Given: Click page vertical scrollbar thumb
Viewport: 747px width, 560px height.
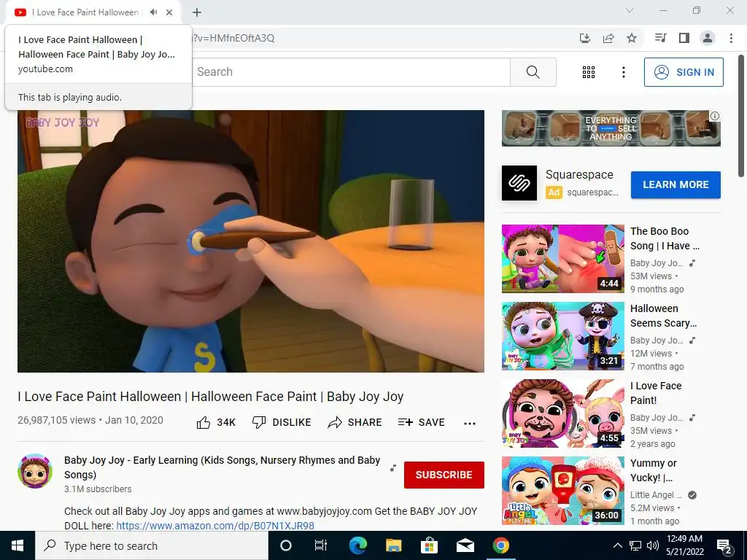Looking at the screenshot, I should [741, 117].
